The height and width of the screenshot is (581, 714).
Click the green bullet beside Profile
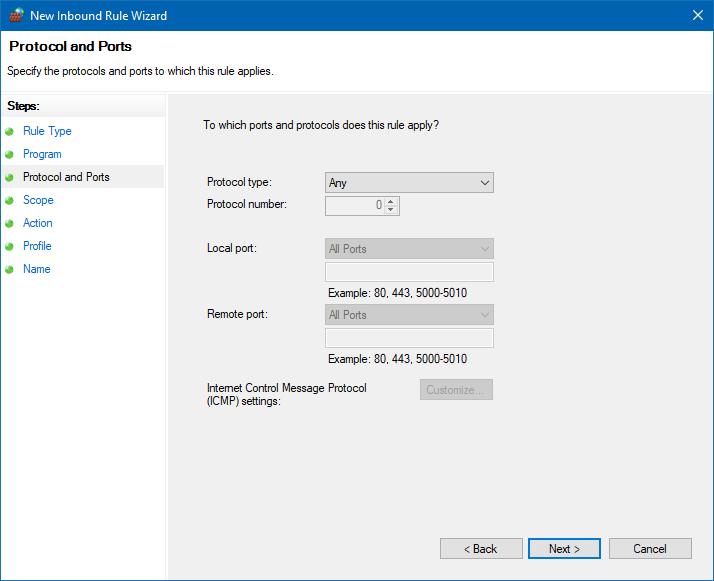(x=10, y=246)
